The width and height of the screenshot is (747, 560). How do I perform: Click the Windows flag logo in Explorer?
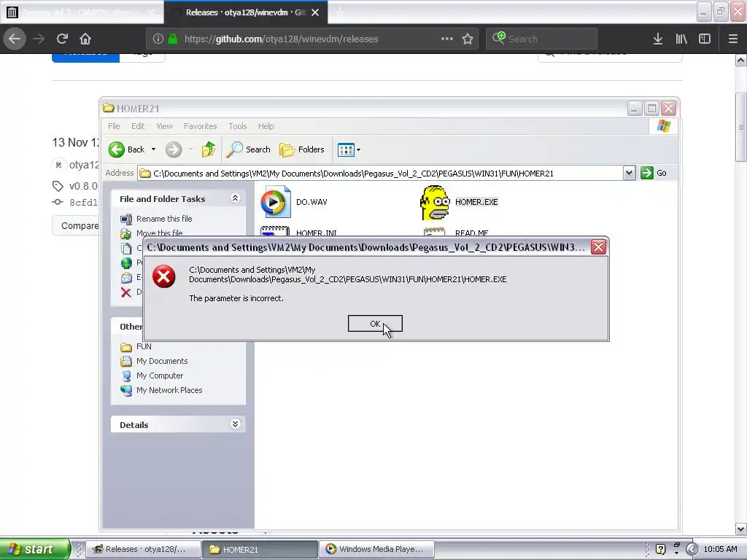[664, 126]
